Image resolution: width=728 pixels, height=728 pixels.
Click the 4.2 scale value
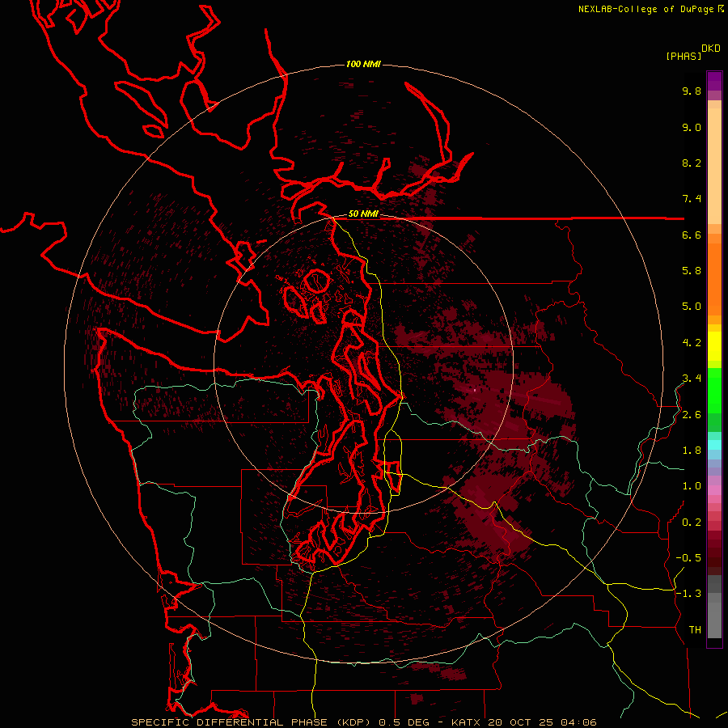(692, 343)
